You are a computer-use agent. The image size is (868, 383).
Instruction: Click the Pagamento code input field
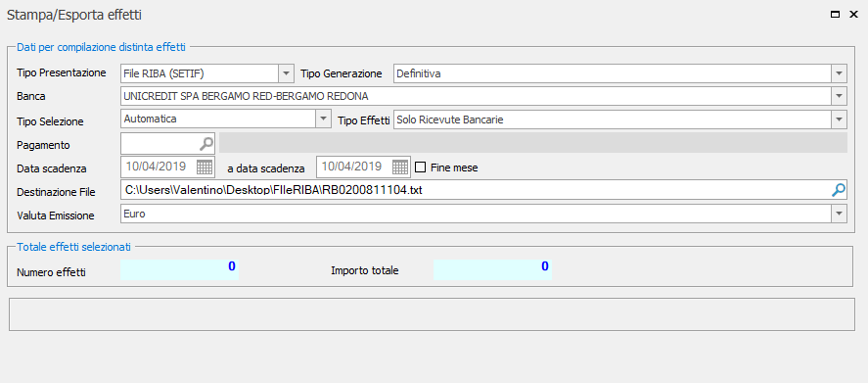click(160, 144)
